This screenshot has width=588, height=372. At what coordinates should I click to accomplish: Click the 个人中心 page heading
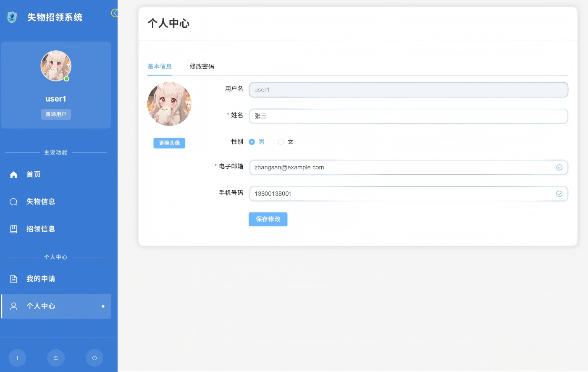click(169, 24)
